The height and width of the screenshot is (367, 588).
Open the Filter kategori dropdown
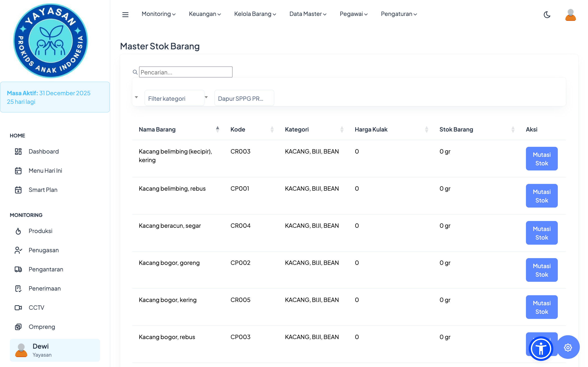pyautogui.click(x=174, y=98)
